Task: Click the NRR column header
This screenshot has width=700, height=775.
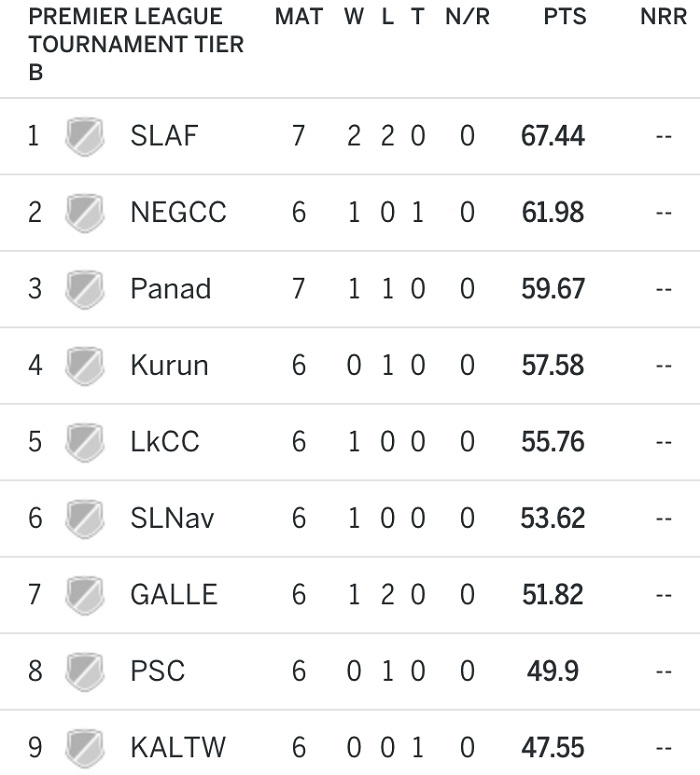Action: pyautogui.click(x=663, y=17)
